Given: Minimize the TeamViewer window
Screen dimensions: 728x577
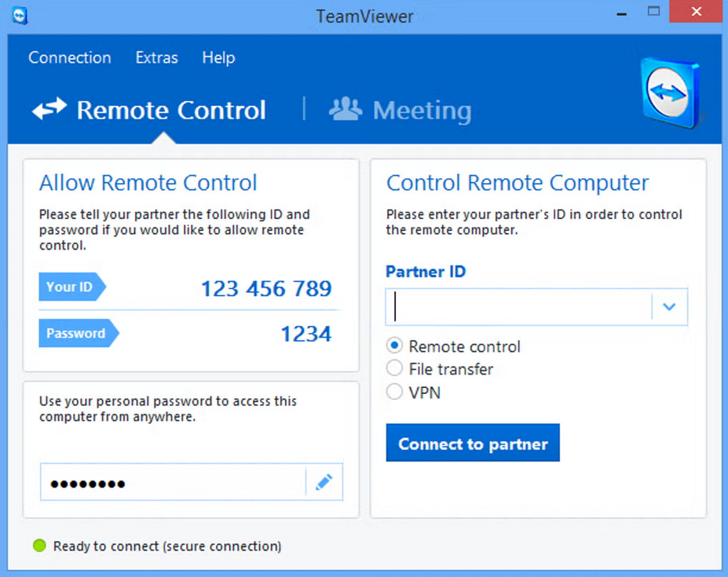Looking at the screenshot, I should [622, 14].
